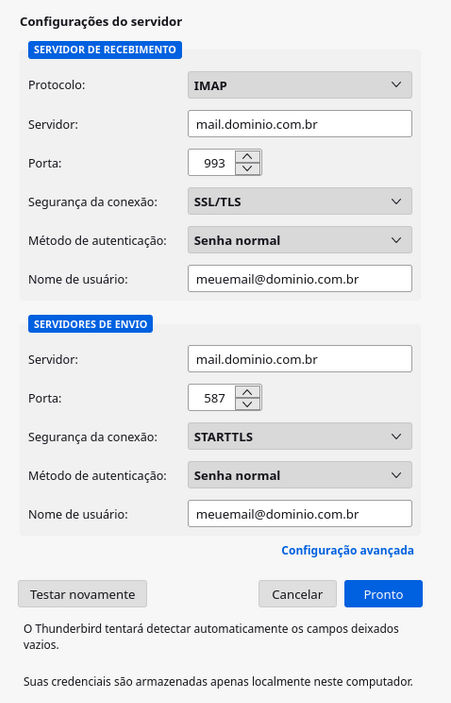Open outgoing Senha normal authentication dropdown
The image size is (451, 703).
click(299, 475)
